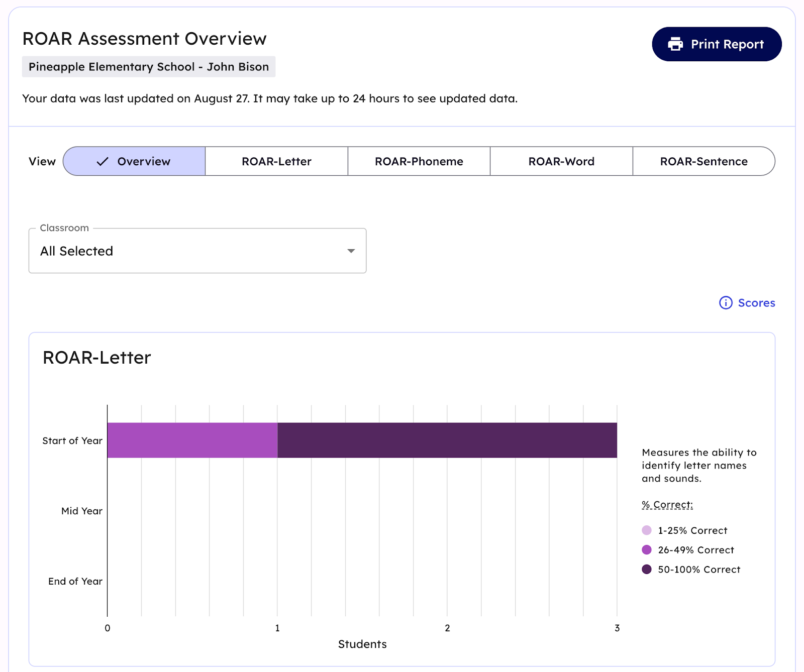The image size is (804, 672).
Task: Click the 1-25% Correct legend dot
Action: coord(647,530)
